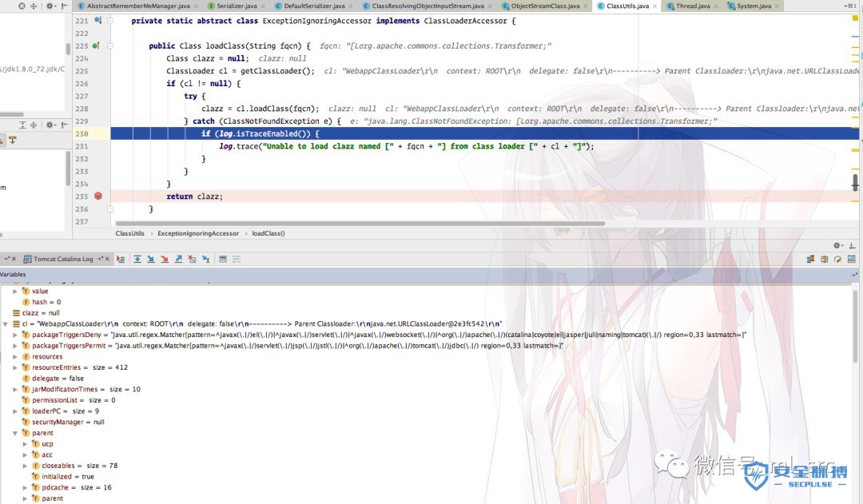Screen dimensions: 863x504
Task: Toggle the breakpoint on line 235
Action: coord(98,196)
